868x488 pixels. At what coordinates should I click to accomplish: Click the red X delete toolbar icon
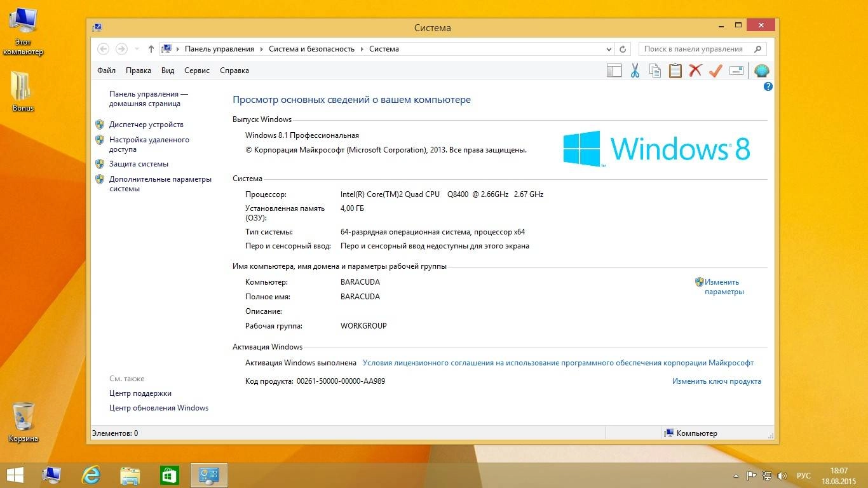click(x=695, y=71)
